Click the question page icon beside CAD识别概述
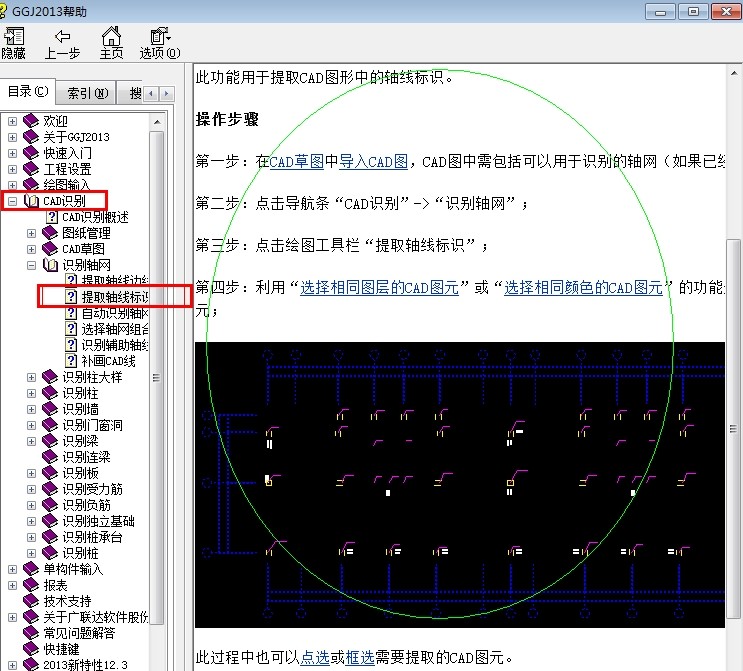The height and width of the screenshot is (671, 743). click(x=52, y=217)
